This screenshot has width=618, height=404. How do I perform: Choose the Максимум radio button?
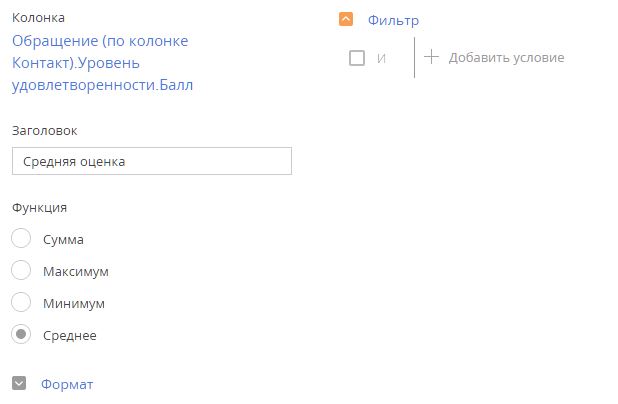pos(21,270)
